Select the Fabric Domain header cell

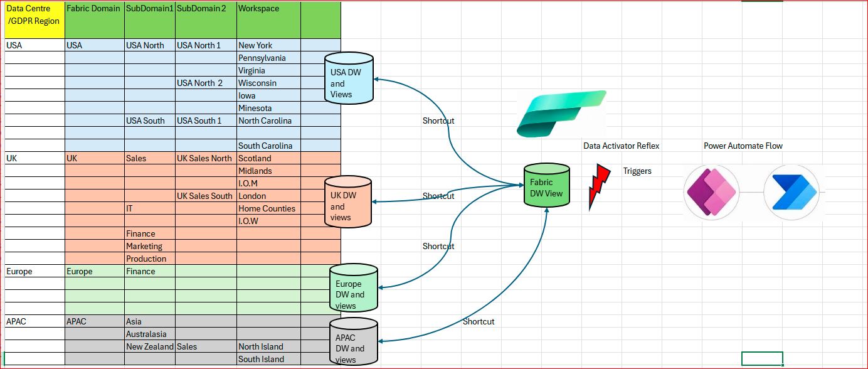pos(95,20)
